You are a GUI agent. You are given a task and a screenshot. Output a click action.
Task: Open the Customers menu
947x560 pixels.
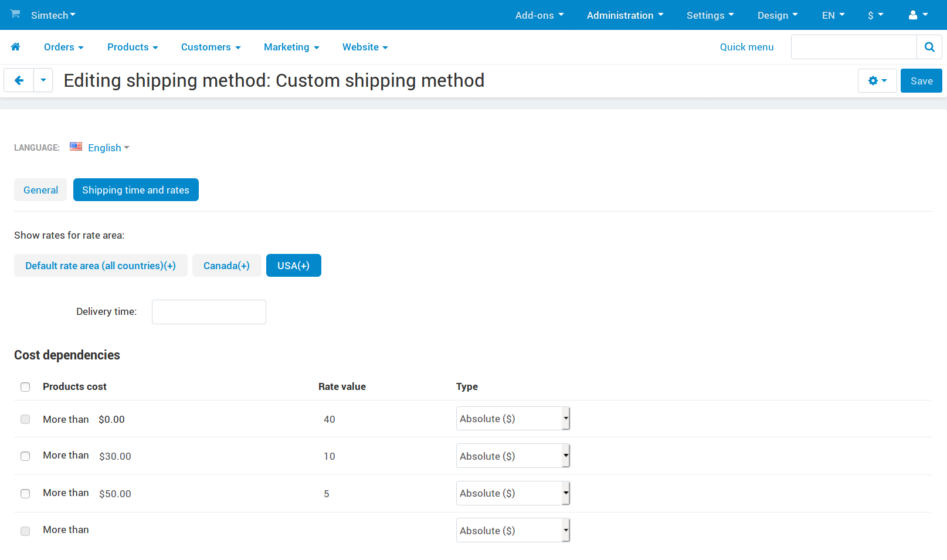click(x=211, y=47)
